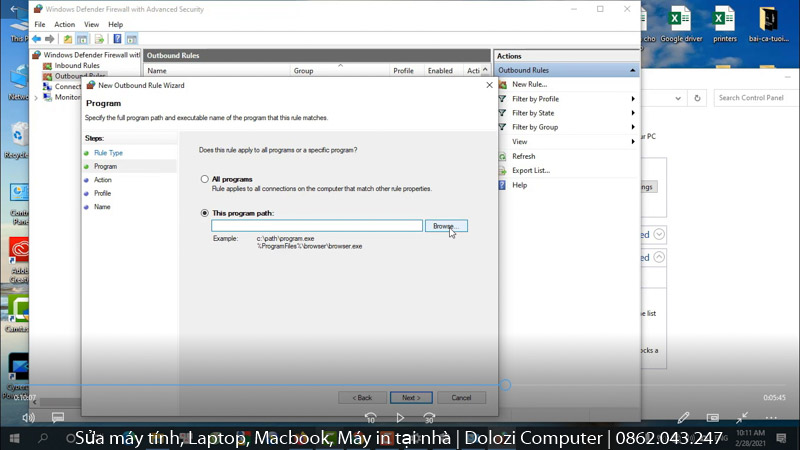
Task: Select the All programs radio button
Action: click(x=205, y=179)
